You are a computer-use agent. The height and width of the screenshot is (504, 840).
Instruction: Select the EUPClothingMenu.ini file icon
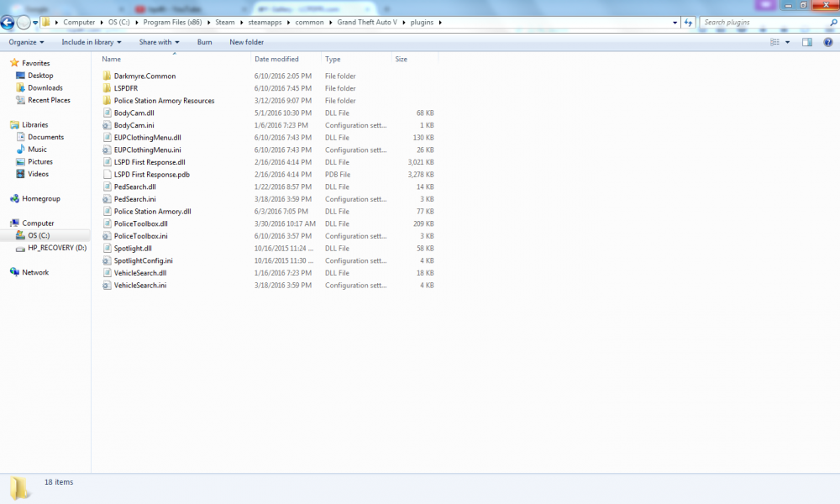pyautogui.click(x=107, y=150)
